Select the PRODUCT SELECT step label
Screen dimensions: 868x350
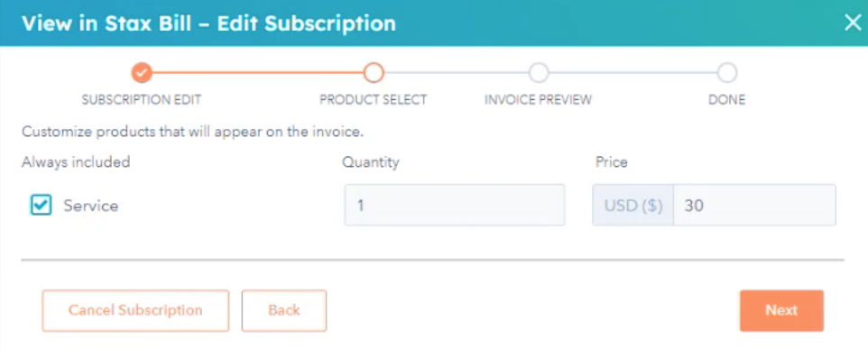click(x=374, y=100)
